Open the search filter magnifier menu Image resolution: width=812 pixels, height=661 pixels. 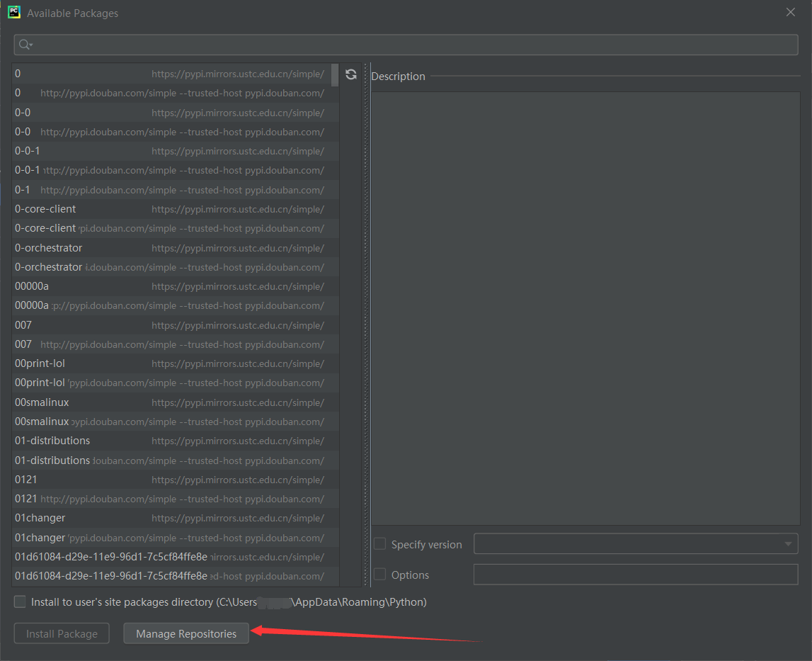(x=25, y=44)
